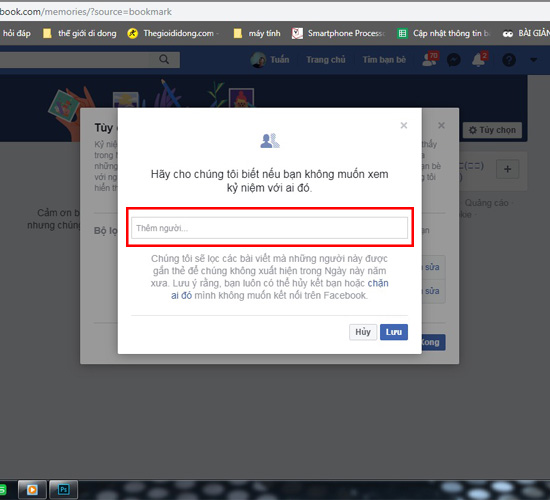The image size is (550, 500).
Task: Open Smartphone Processor bookmark
Action: [338, 33]
